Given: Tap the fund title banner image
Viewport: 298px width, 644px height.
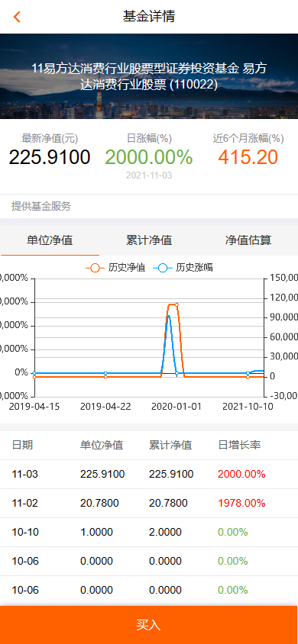Looking at the screenshot, I should [149, 76].
